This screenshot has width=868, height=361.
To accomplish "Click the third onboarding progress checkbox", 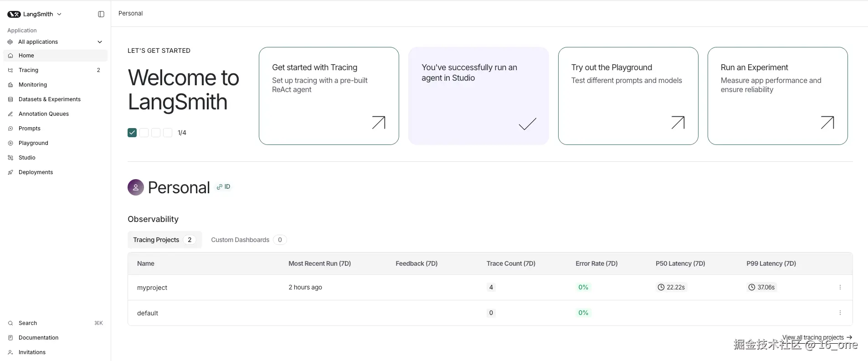I will 156,133.
